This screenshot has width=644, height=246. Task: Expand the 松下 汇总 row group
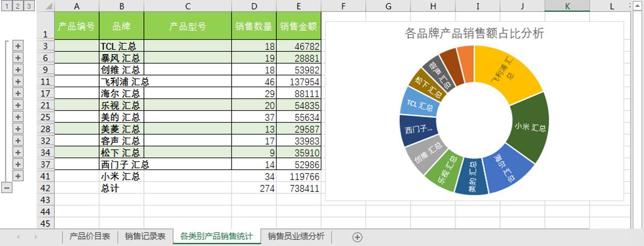coord(17,153)
